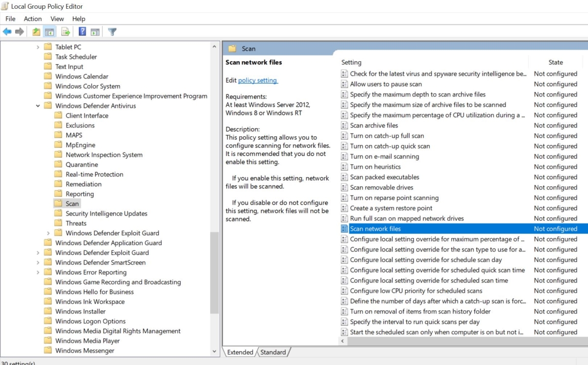This screenshot has height=365, width=588.
Task: Click the Export List icon
Action: click(65, 31)
